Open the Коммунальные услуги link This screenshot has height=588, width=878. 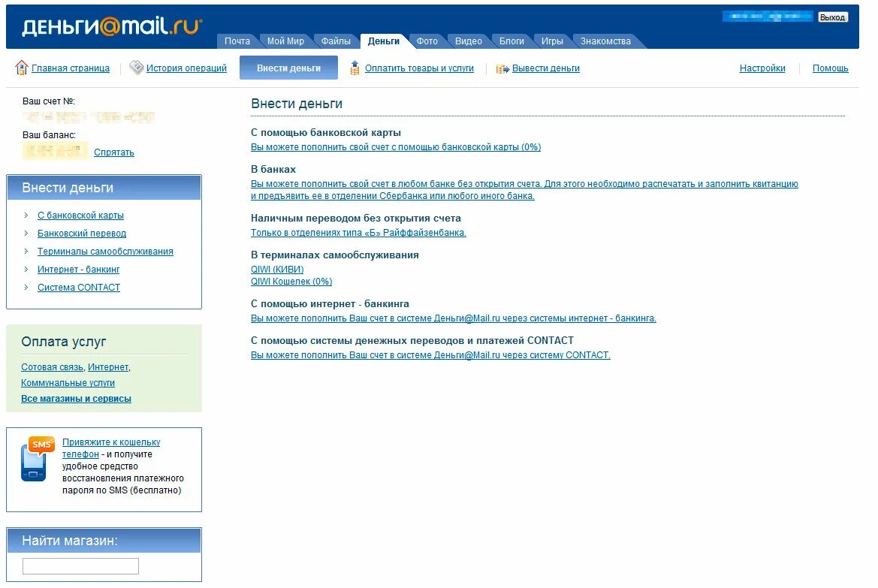click(68, 383)
